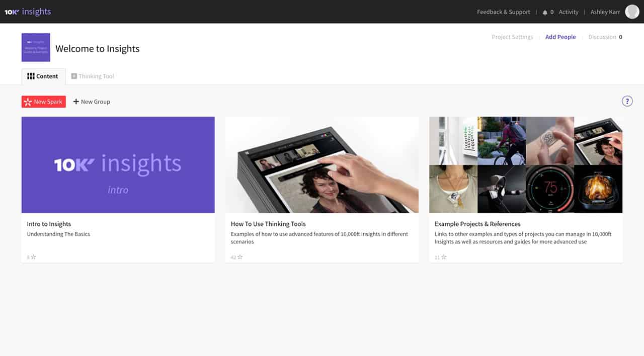The image size is (644, 356).
Task: Click the 10K insights logo
Action: click(28, 12)
